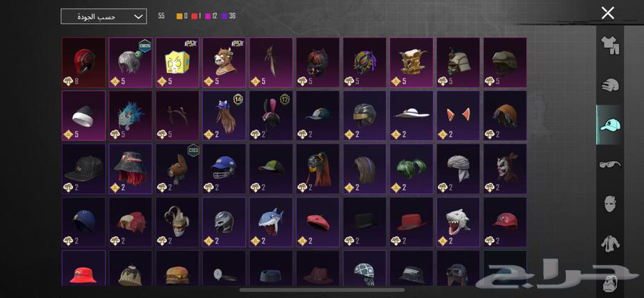644x298 pixels.
Task: Select the blue cricket helmet item
Action: point(224,169)
